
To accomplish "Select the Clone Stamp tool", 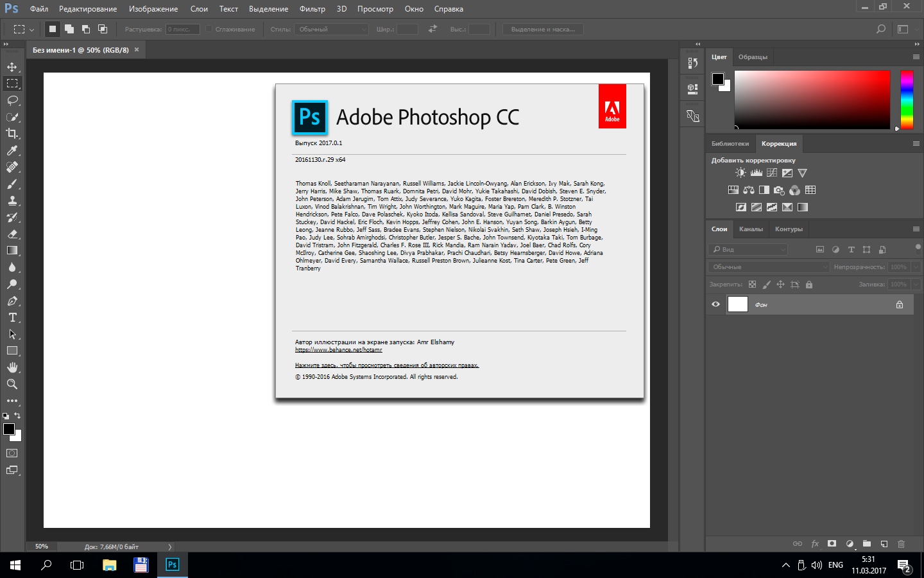I will pyautogui.click(x=12, y=200).
